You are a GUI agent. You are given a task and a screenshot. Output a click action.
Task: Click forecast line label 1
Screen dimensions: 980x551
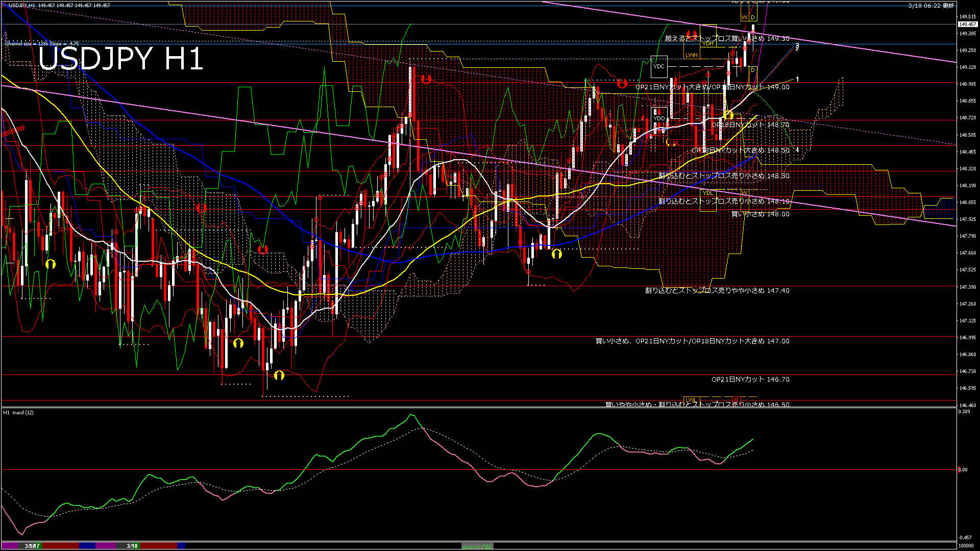click(797, 80)
